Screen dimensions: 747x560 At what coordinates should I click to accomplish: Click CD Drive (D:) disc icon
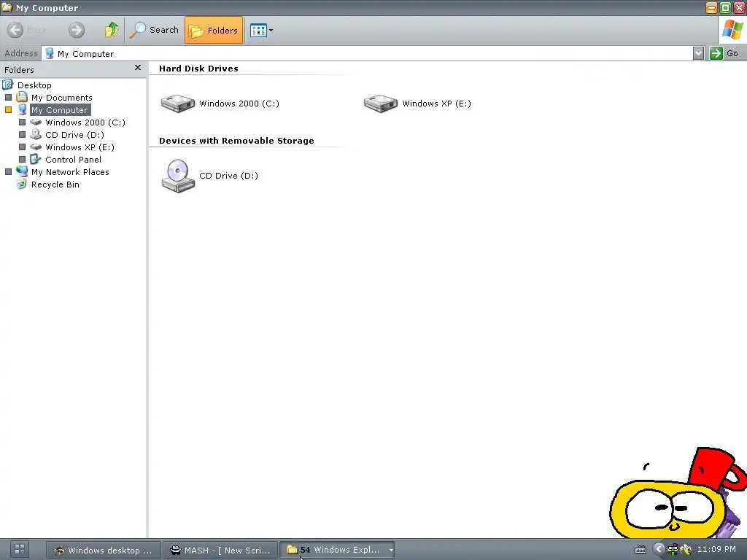click(178, 176)
